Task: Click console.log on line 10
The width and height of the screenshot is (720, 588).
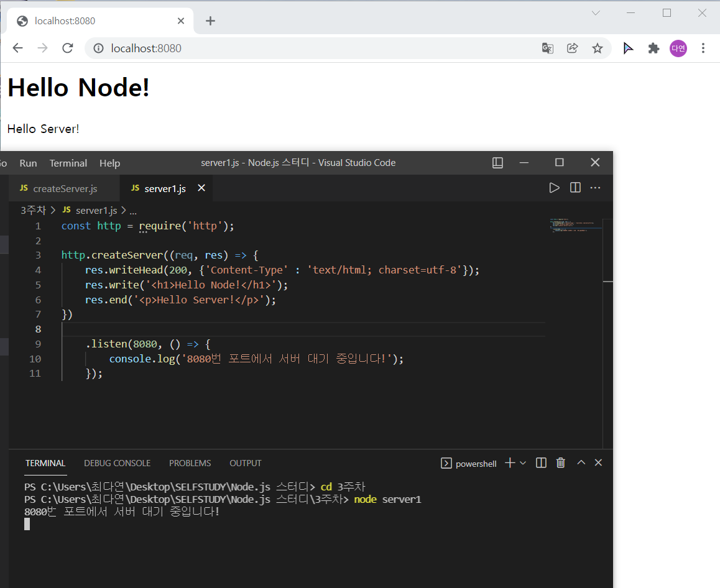Action: pyautogui.click(x=142, y=359)
